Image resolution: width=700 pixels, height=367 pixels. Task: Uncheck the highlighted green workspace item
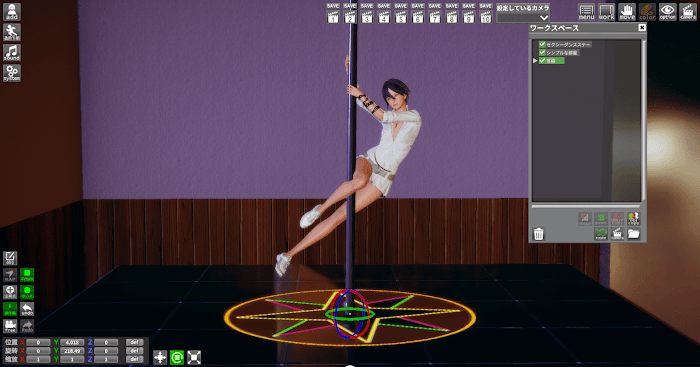(x=542, y=60)
